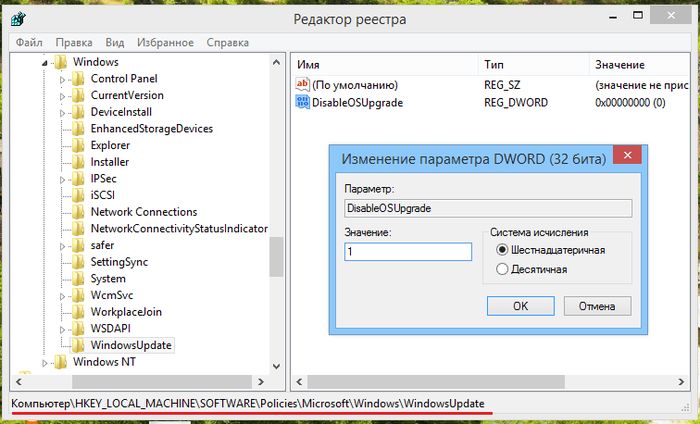Click the Installer folder icon
The height and width of the screenshot is (424, 700).
tap(78, 162)
